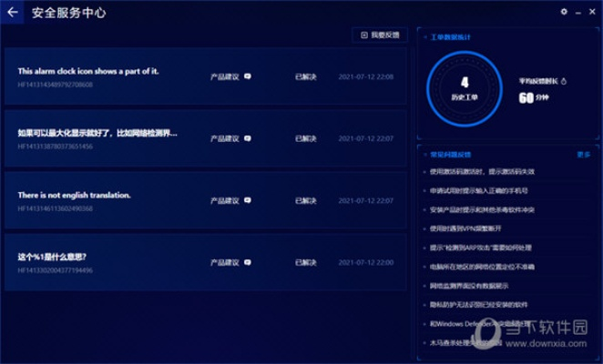Minimize the 安全服务中心 window
Image resolution: width=603 pixels, height=364 pixels.
pyautogui.click(x=578, y=13)
